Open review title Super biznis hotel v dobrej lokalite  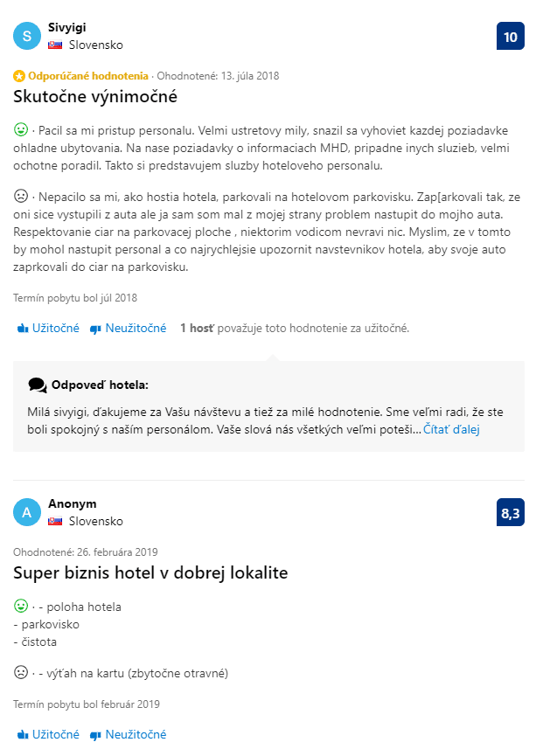coord(150,572)
